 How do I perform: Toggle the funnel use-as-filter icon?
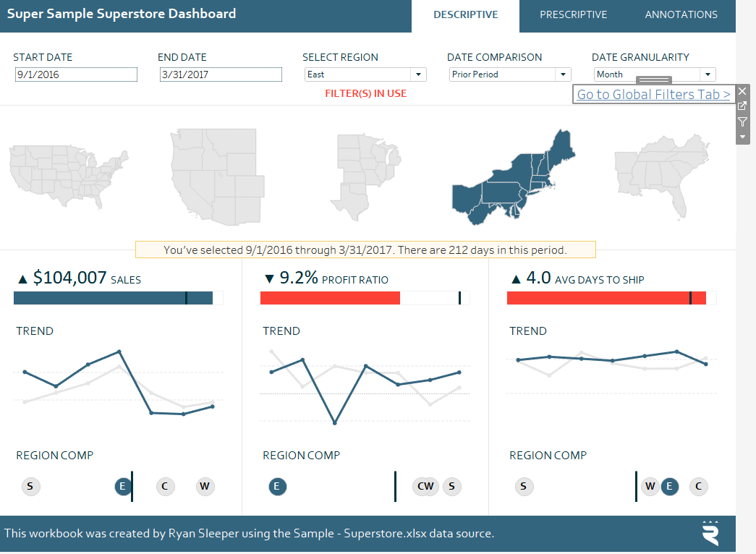(742, 122)
